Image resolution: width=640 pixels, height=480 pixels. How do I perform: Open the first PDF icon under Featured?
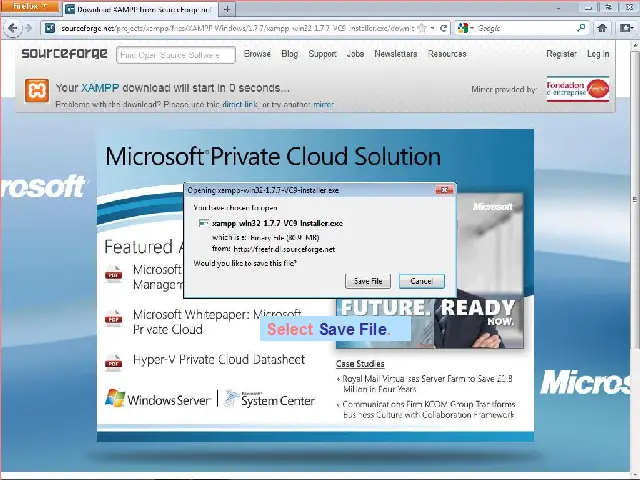(x=113, y=274)
